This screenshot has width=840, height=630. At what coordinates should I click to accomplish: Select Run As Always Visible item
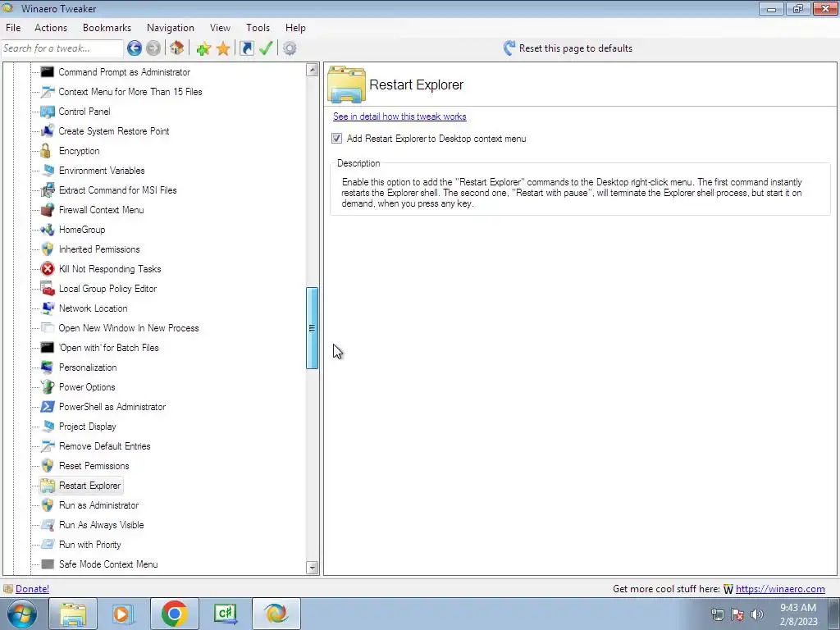click(x=101, y=525)
